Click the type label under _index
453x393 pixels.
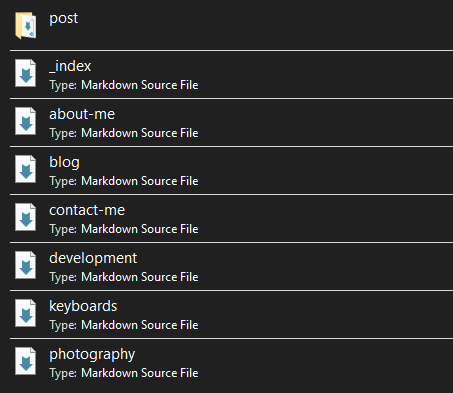124,85
